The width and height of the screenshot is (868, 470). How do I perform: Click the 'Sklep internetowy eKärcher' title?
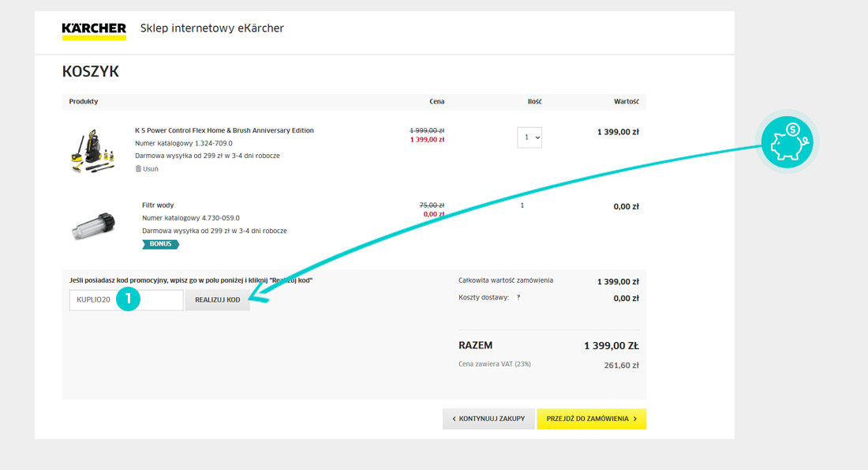click(212, 28)
